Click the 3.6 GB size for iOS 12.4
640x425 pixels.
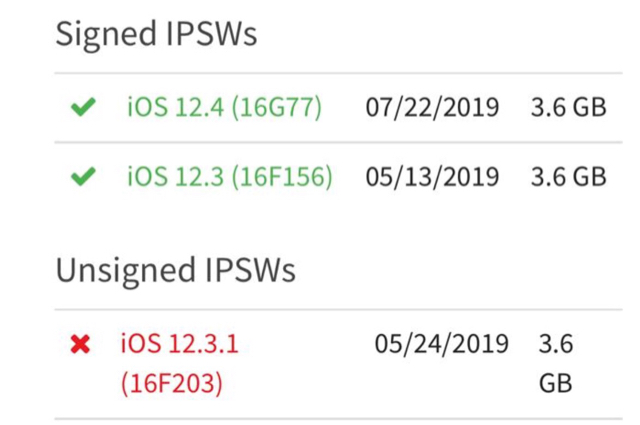pos(568,107)
